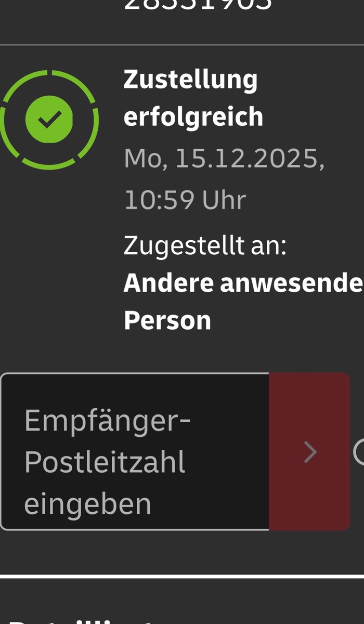The image size is (364, 624).
Task: Click the 'Empfänger-' placeholder line
Action: coord(108,421)
